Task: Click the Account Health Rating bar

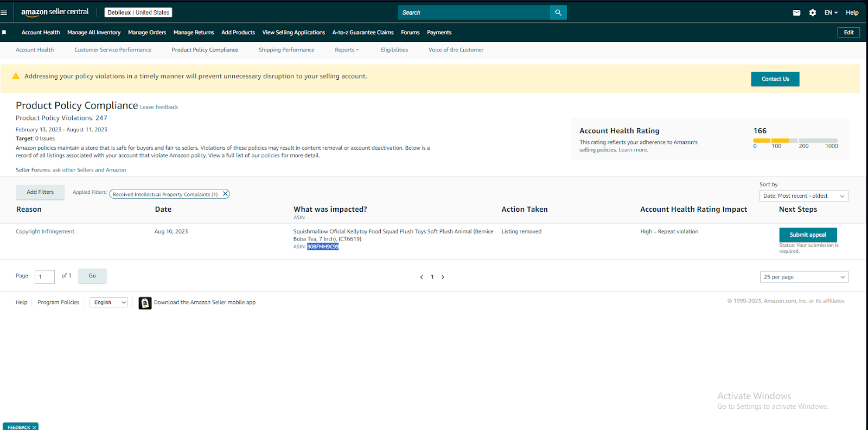Action: pos(795,141)
